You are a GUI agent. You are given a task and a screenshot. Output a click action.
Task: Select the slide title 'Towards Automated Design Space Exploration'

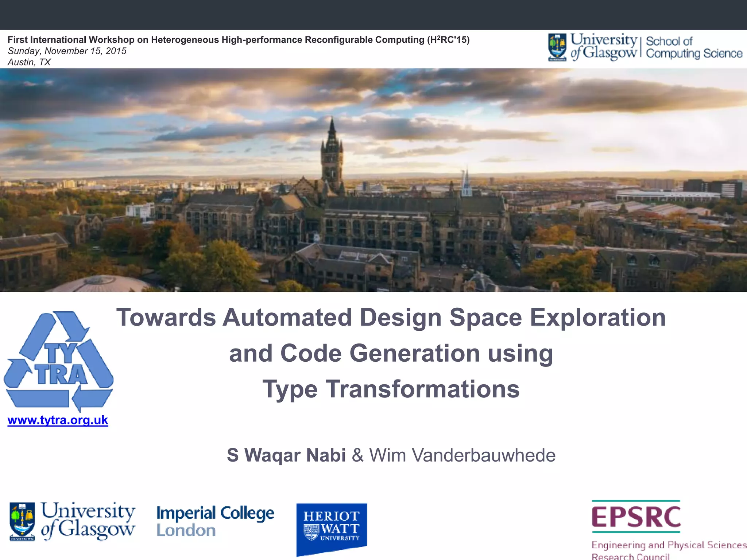coord(391,317)
